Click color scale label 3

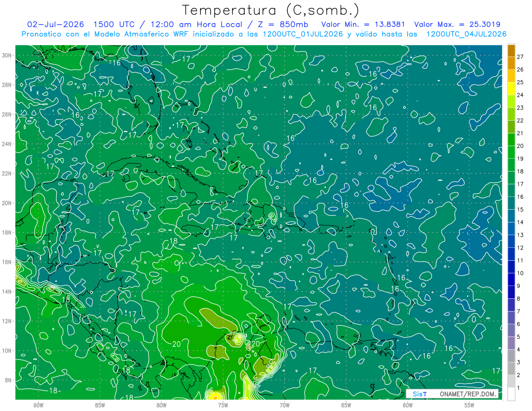pyautogui.click(x=519, y=363)
